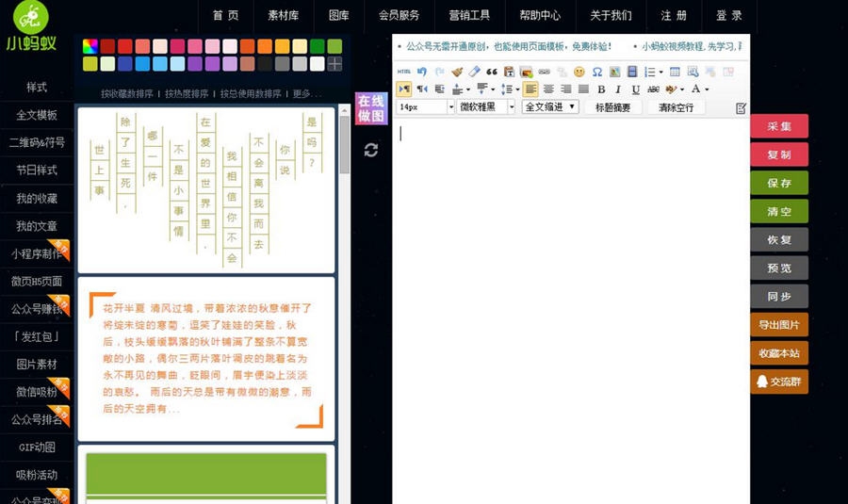Select the eraser clear-format tool
Viewport: 848px width, 504px height.
(474, 72)
